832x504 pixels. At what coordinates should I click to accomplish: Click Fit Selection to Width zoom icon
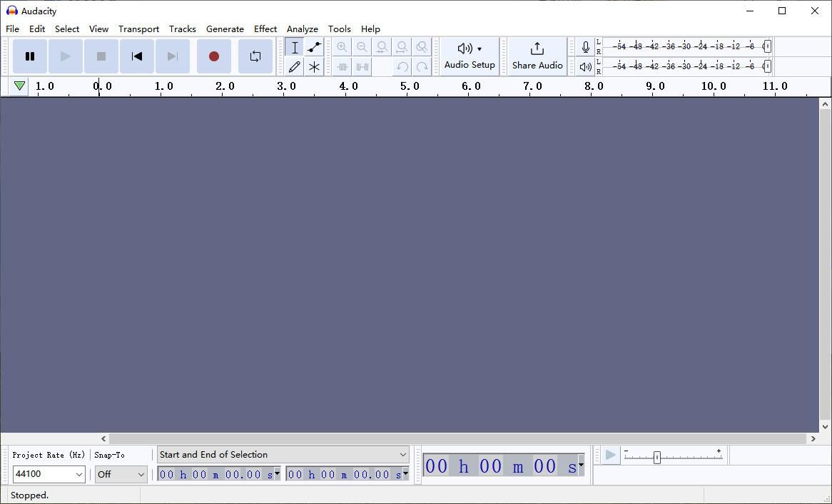tap(382, 47)
